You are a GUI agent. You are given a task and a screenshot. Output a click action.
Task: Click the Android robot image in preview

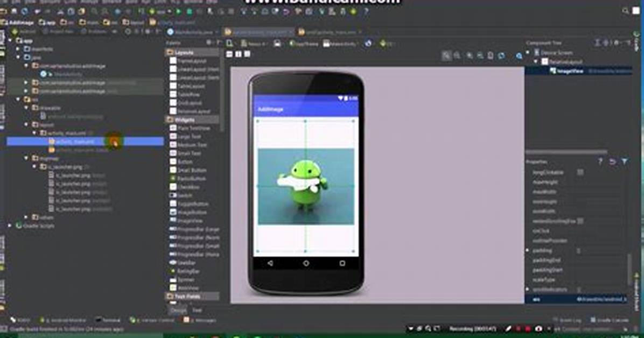click(306, 186)
